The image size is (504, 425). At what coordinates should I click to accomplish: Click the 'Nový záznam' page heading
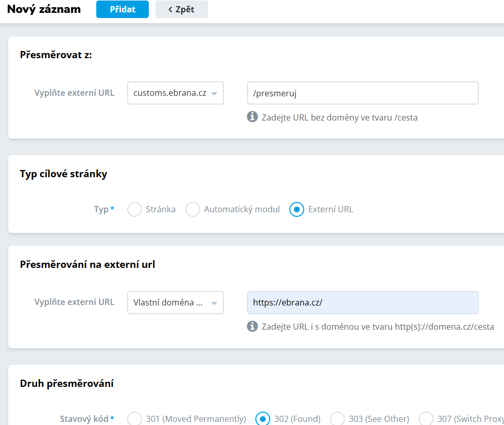44,9
